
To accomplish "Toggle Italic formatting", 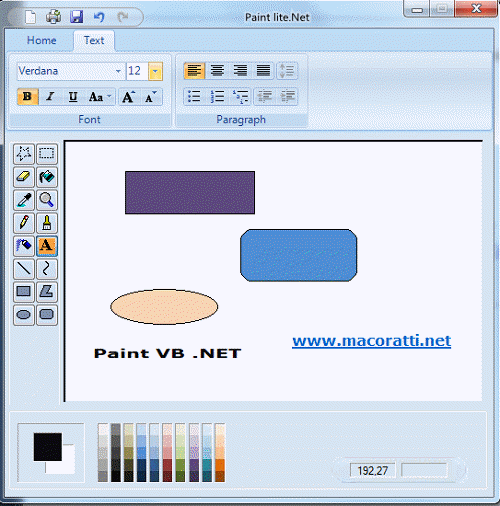I will point(50,97).
